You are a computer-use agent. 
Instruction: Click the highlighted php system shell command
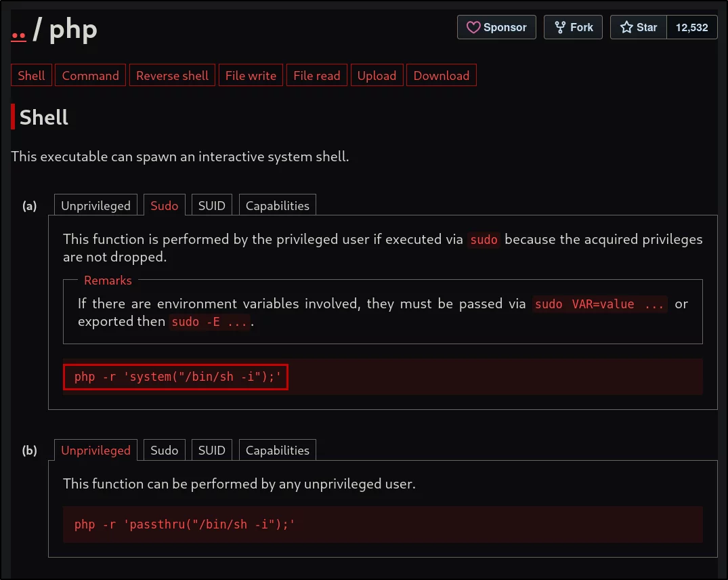(x=176, y=377)
